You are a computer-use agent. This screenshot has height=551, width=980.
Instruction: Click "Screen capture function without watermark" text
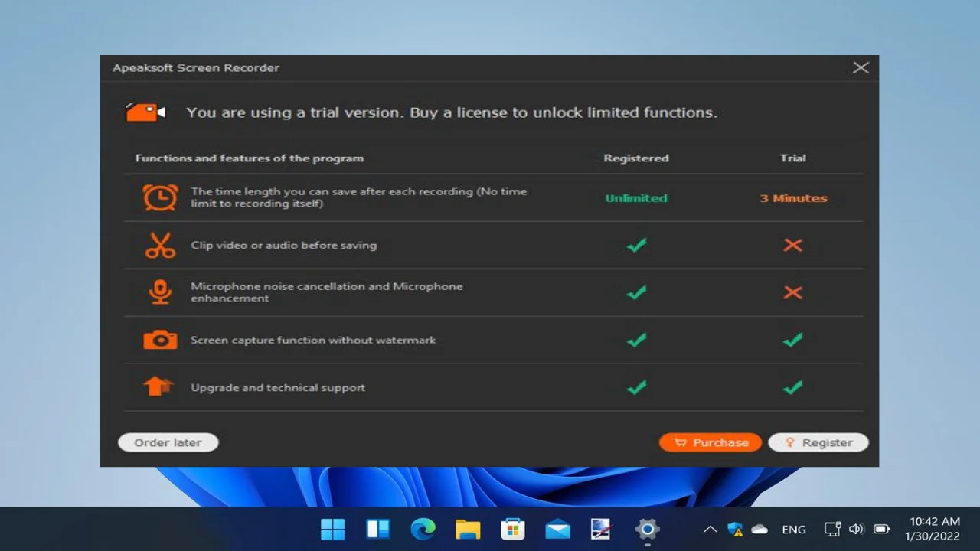point(313,340)
